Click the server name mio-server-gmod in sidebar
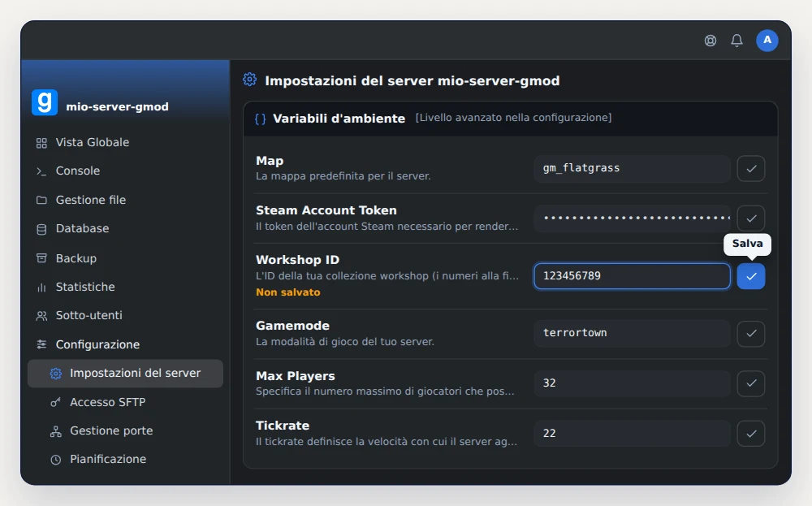Viewport: 812px width, 506px height. pyautogui.click(x=117, y=106)
